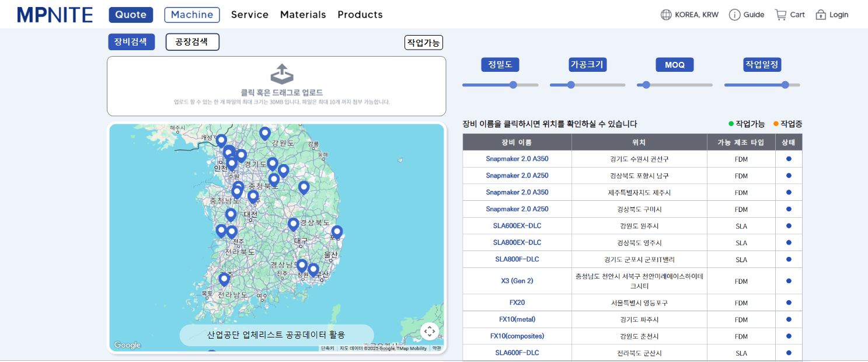868x362 pixels.
Task: Click the 강원도 원주시 location cell
Action: 639,226
